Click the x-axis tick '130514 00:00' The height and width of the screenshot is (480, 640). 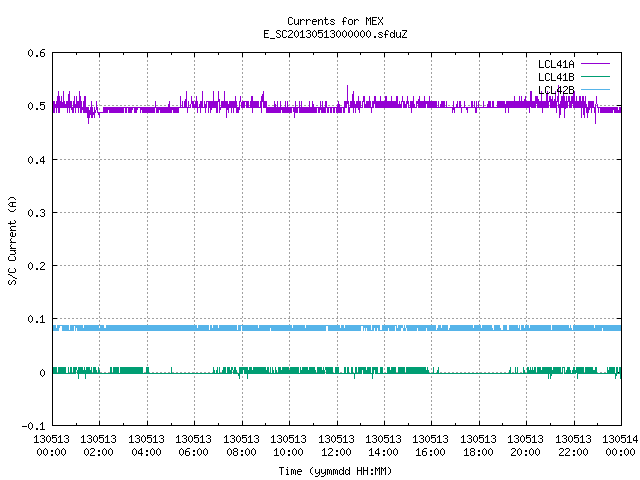(x=620, y=446)
